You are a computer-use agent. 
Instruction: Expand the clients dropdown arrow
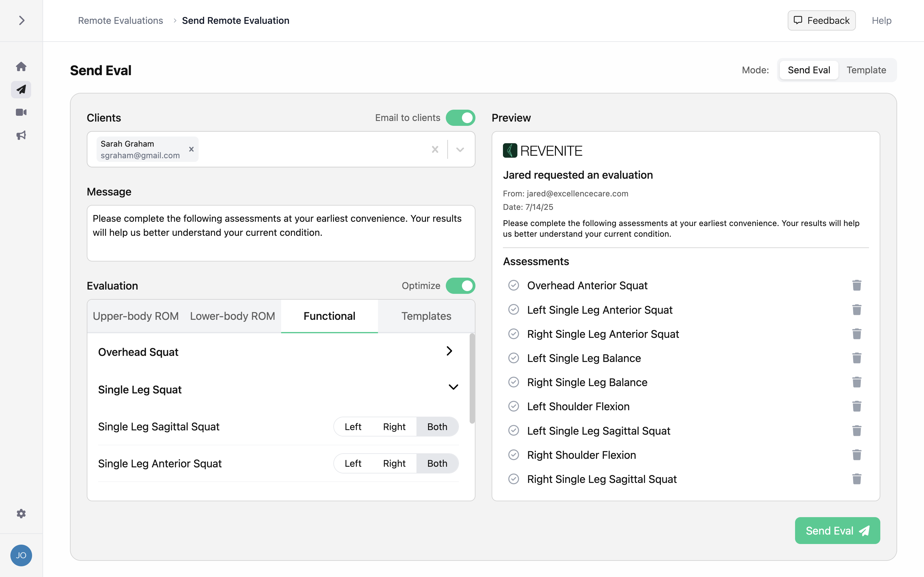460,149
